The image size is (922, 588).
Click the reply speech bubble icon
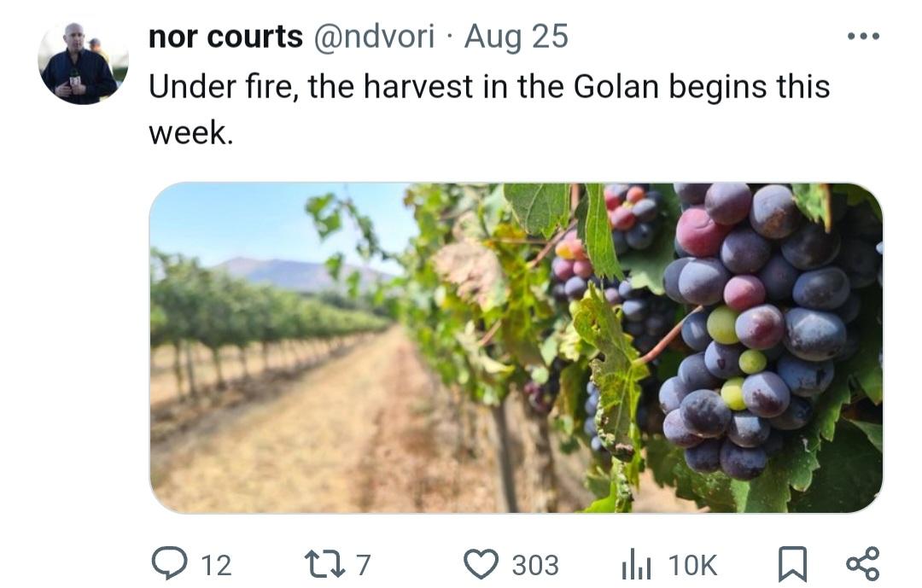coord(169,563)
